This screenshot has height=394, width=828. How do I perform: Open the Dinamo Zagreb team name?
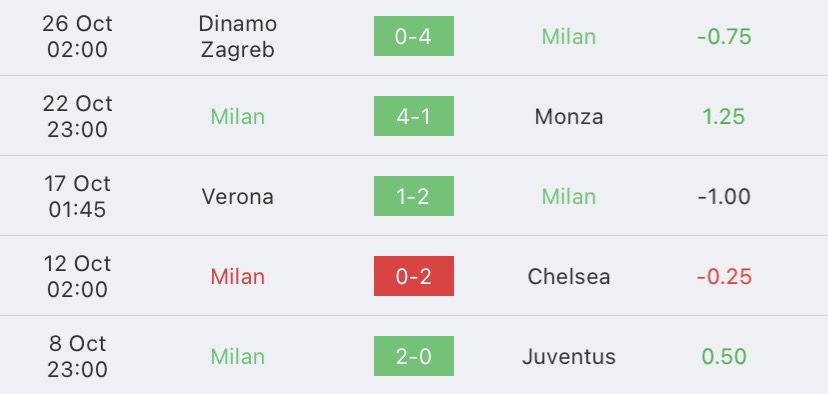(238, 36)
